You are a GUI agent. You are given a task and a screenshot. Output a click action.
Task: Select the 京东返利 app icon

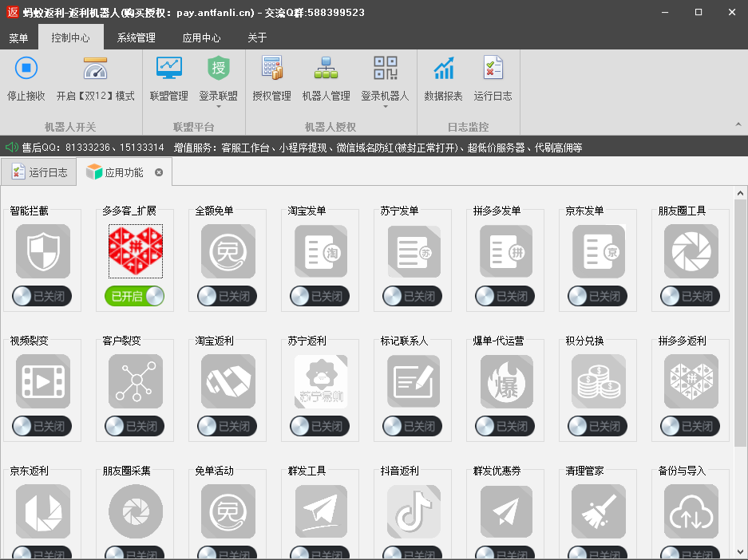point(43,511)
